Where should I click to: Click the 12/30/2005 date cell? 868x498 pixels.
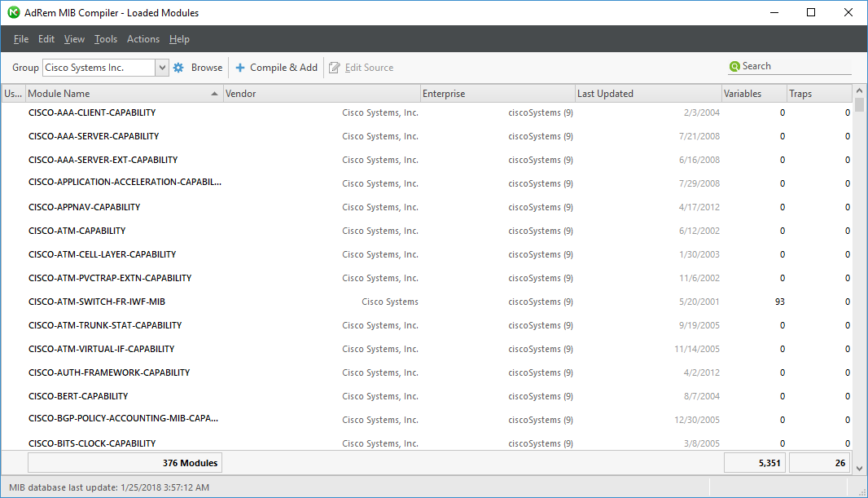click(x=697, y=420)
